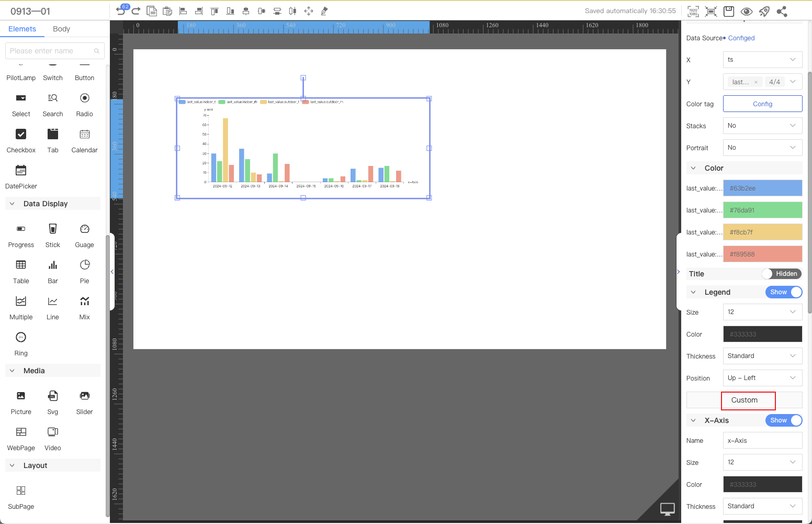This screenshot has width=812, height=524.
Task: Click the green #76da91 color swatch
Action: pos(762,210)
